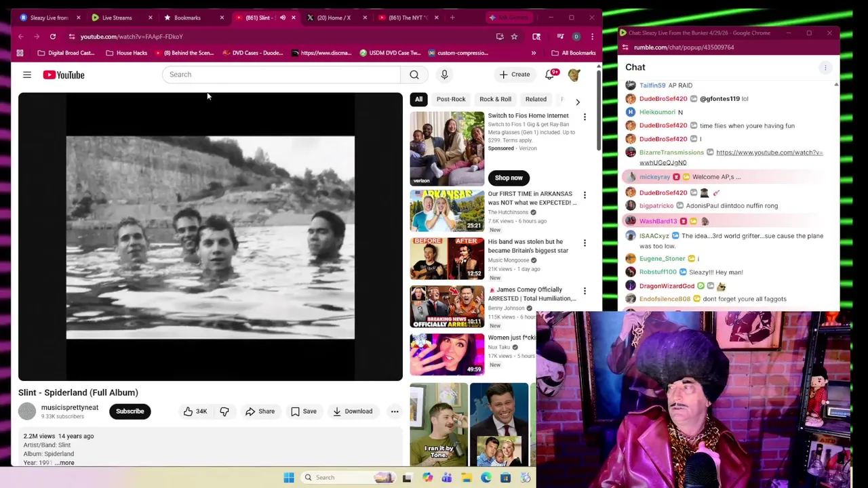868x488 pixels.
Task: Like the Slint Spiderland video
Action: click(195, 411)
